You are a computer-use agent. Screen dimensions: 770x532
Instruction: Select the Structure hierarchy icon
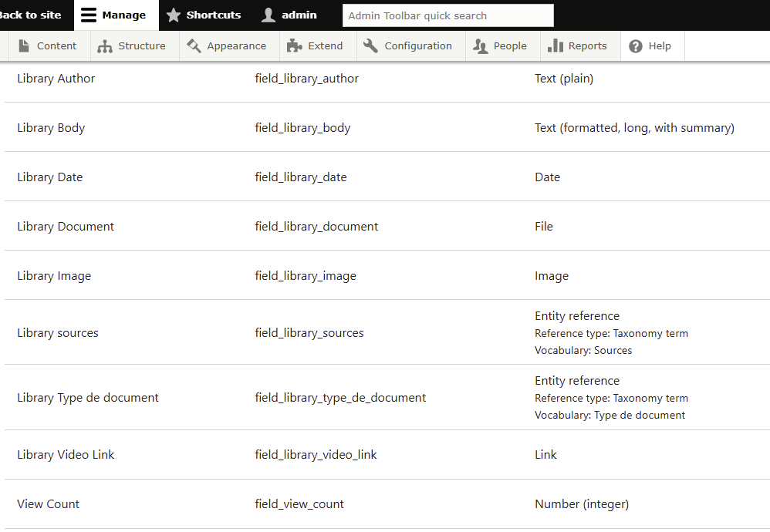click(105, 46)
